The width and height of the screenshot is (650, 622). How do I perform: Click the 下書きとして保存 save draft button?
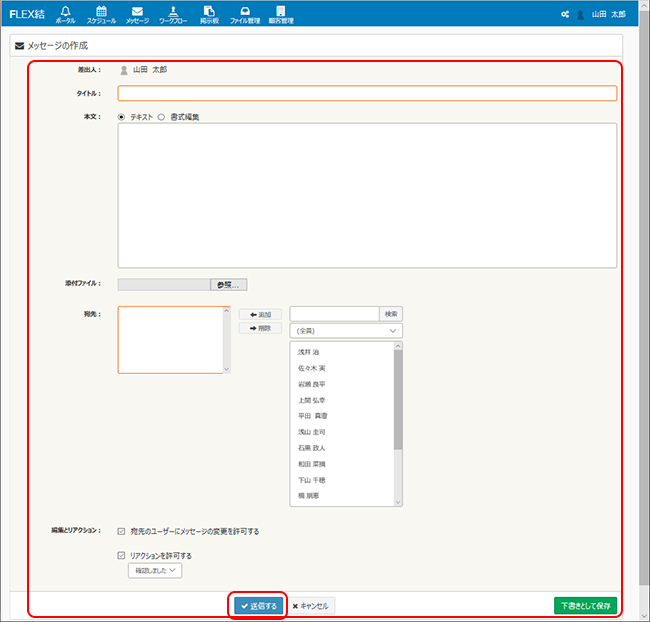click(x=585, y=606)
